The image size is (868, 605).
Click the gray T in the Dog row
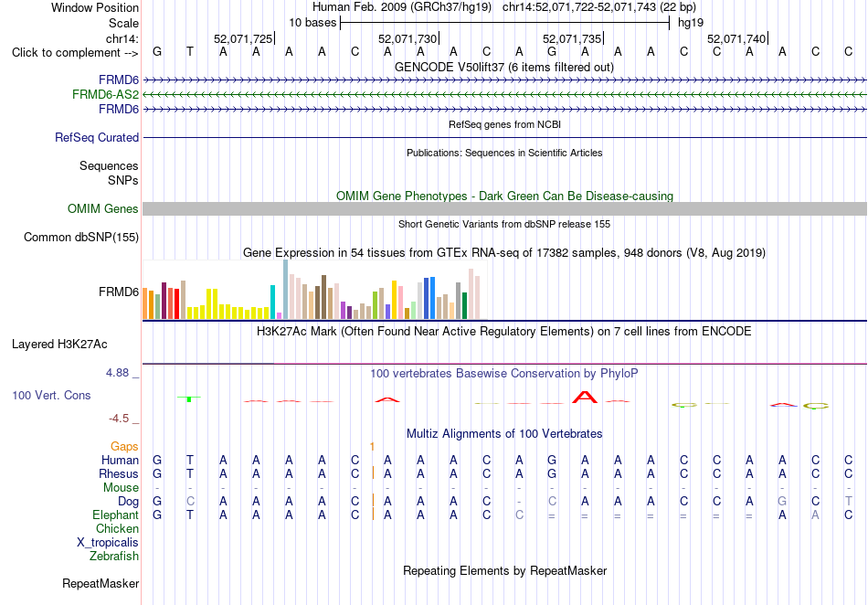tap(848, 502)
